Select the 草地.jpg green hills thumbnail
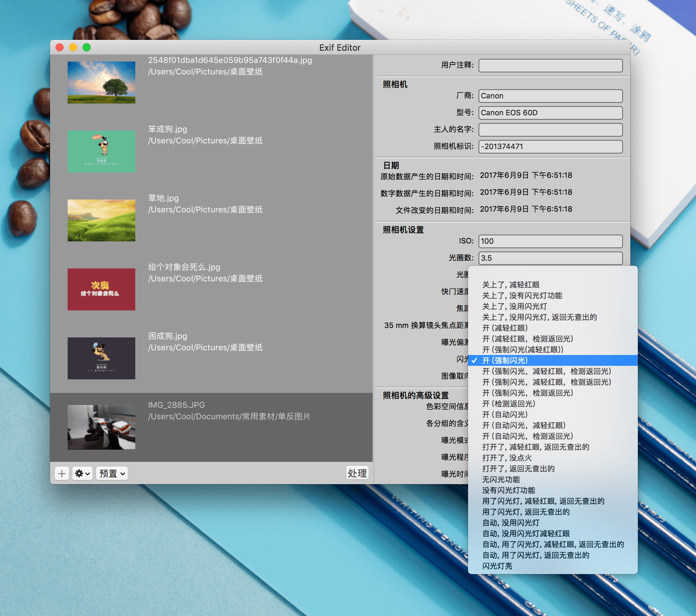 coord(101,220)
